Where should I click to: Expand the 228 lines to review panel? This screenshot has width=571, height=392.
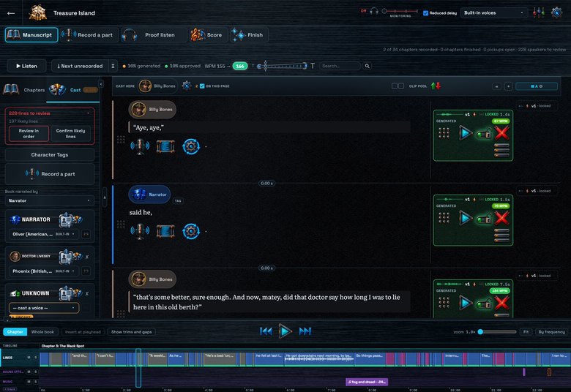88,113
